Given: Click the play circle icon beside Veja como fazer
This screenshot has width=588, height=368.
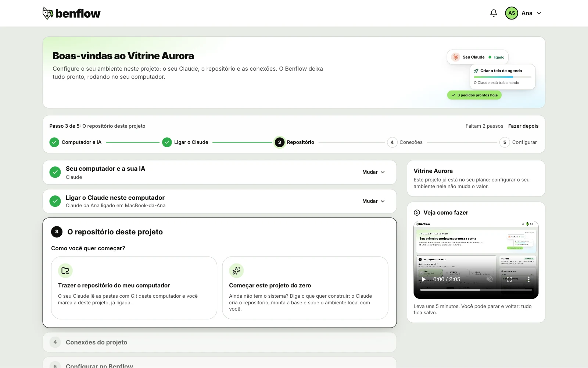Looking at the screenshot, I should (x=417, y=213).
